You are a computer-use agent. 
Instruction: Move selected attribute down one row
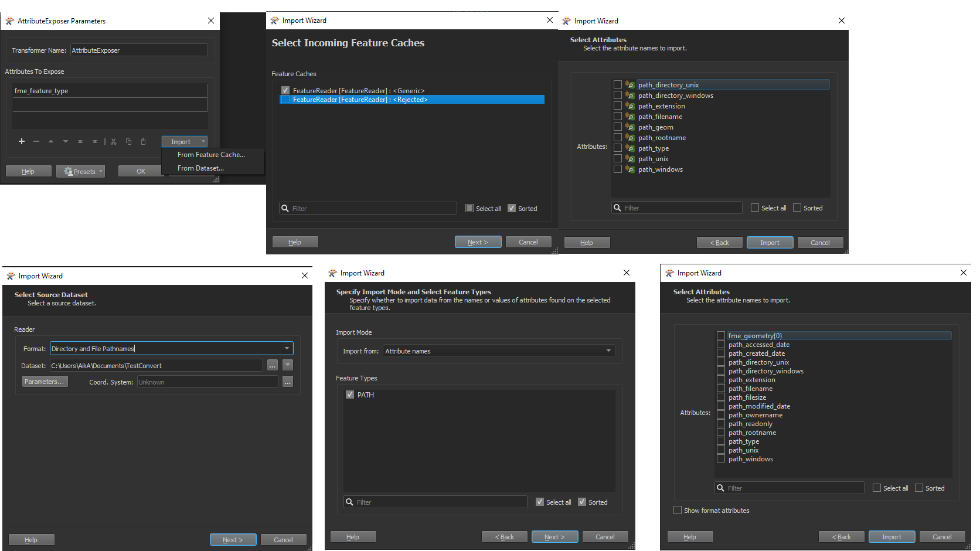click(x=66, y=141)
